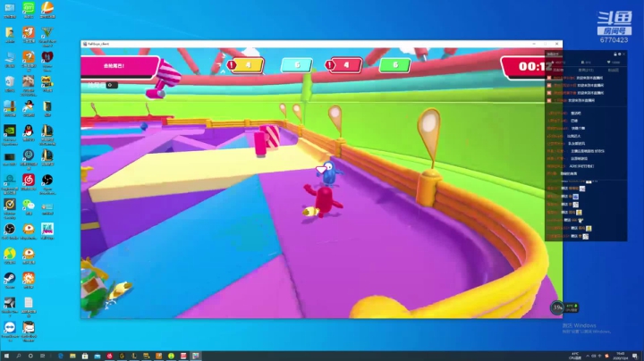This screenshot has width=644, height=361.
Task: Open the user folder desktop icon
Action: click(x=10, y=34)
